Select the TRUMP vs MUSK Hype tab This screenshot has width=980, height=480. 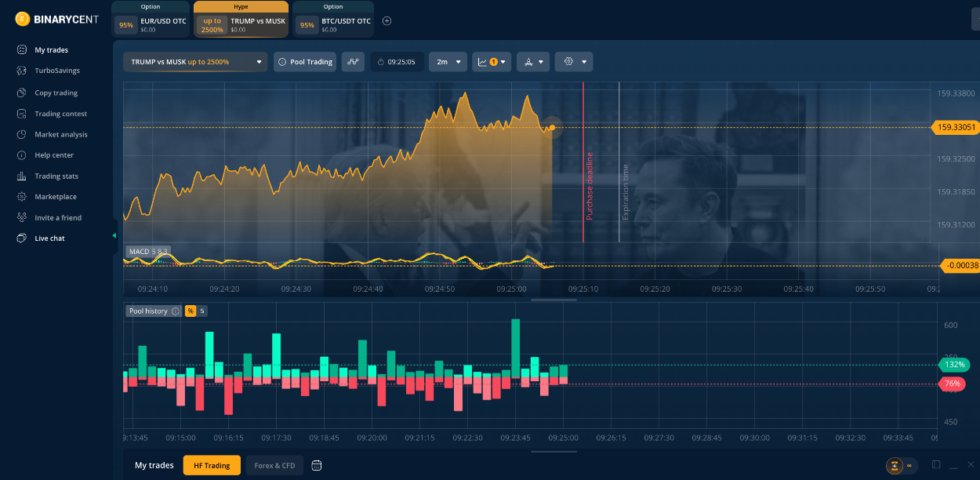(241, 20)
